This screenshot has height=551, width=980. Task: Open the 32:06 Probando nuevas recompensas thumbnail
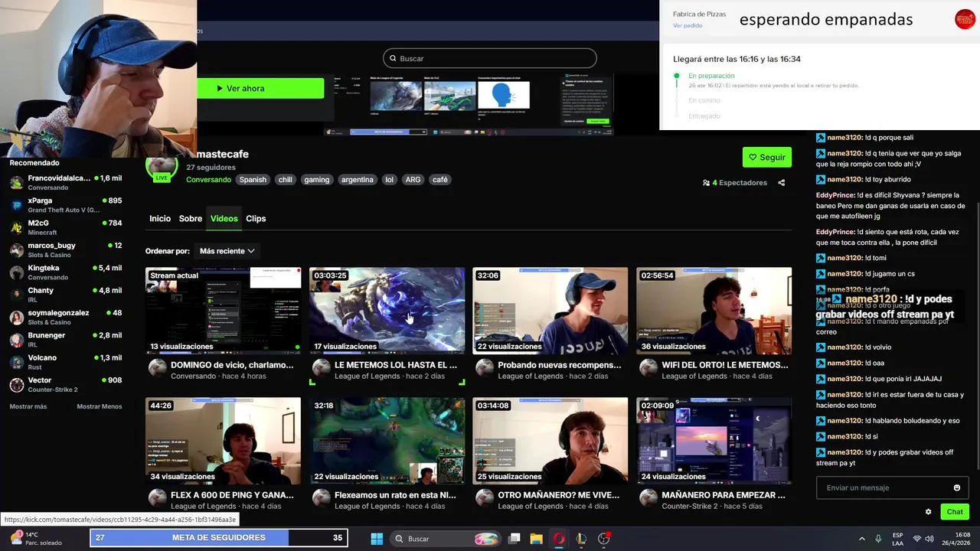coord(550,310)
